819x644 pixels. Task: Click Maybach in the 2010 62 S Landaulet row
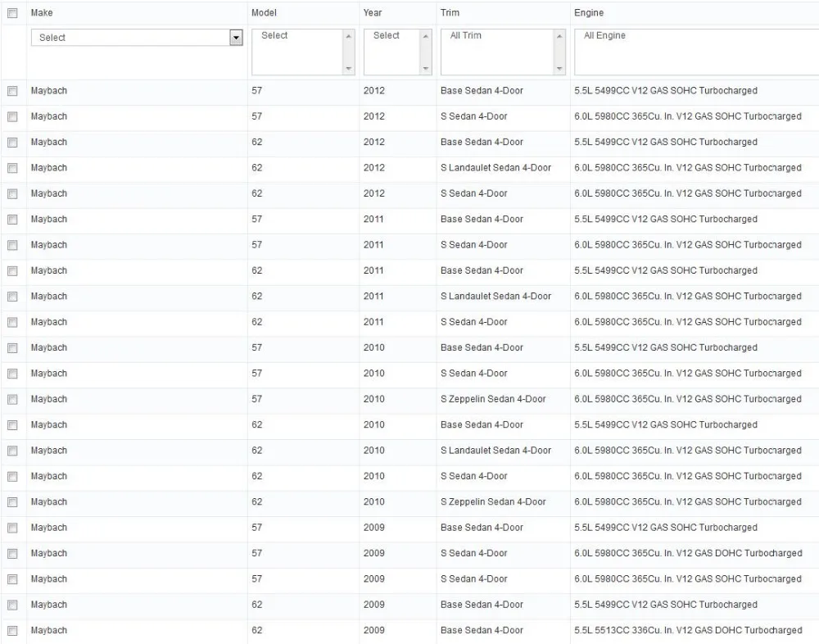point(49,450)
